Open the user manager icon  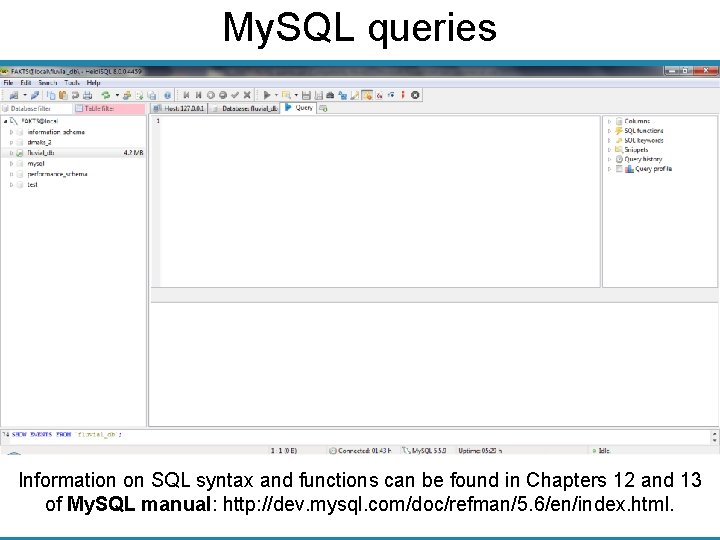127,95
